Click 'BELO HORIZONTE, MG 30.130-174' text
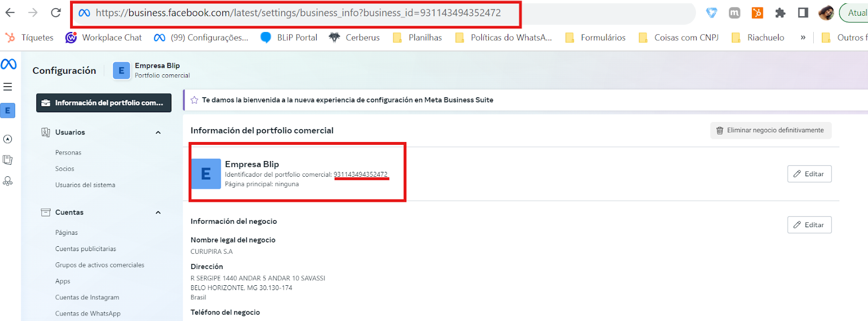Image resolution: width=868 pixels, height=321 pixels. [x=241, y=288]
